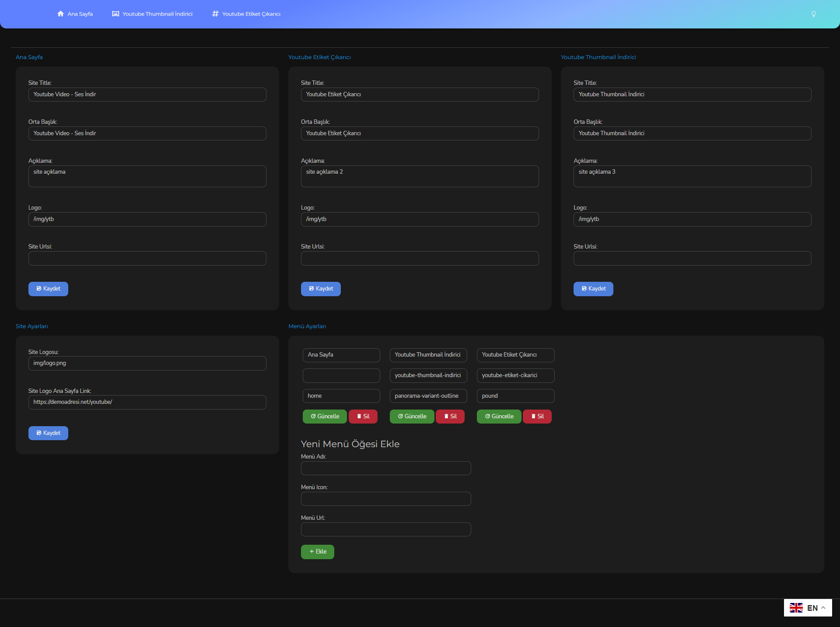Toggle the lightbulb theme switch
This screenshot has height=627, width=840.
pyautogui.click(x=814, y=14)
